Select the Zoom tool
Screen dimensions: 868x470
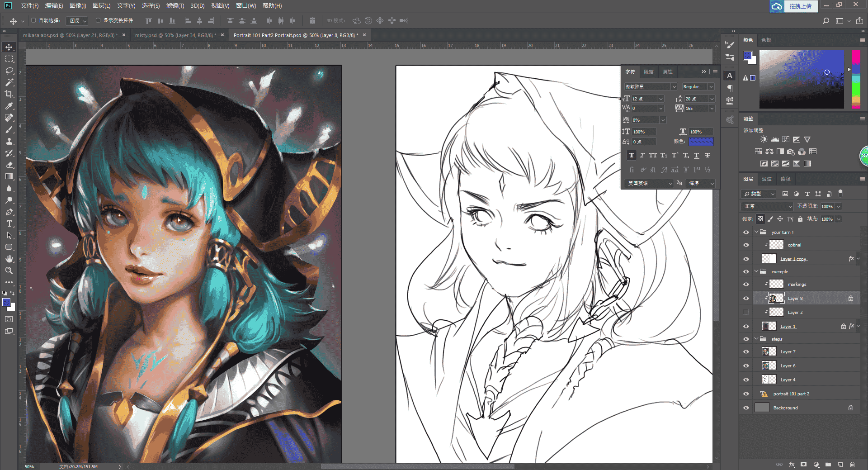click(9, 271)
